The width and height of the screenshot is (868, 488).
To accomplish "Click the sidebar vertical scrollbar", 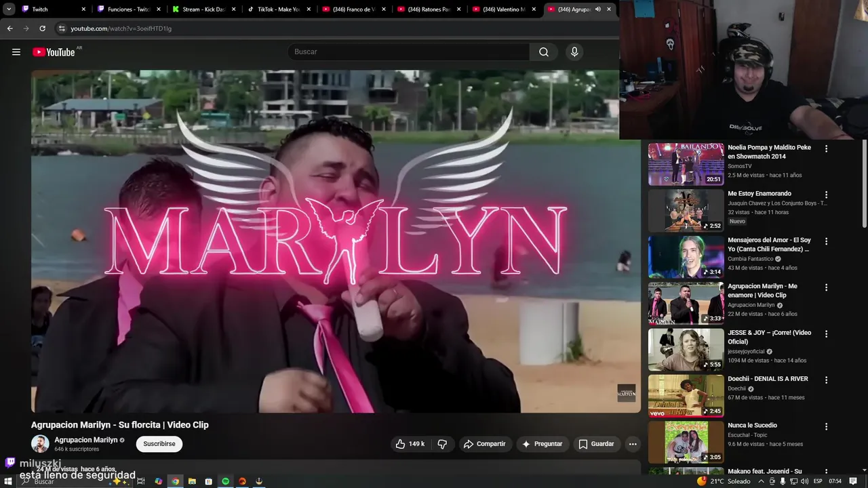I will tap(864, 183).
